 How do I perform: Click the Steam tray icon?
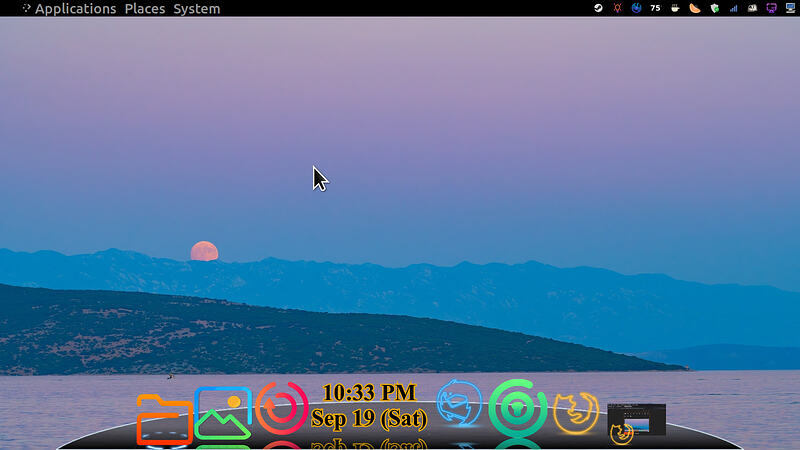pos(598,8)
